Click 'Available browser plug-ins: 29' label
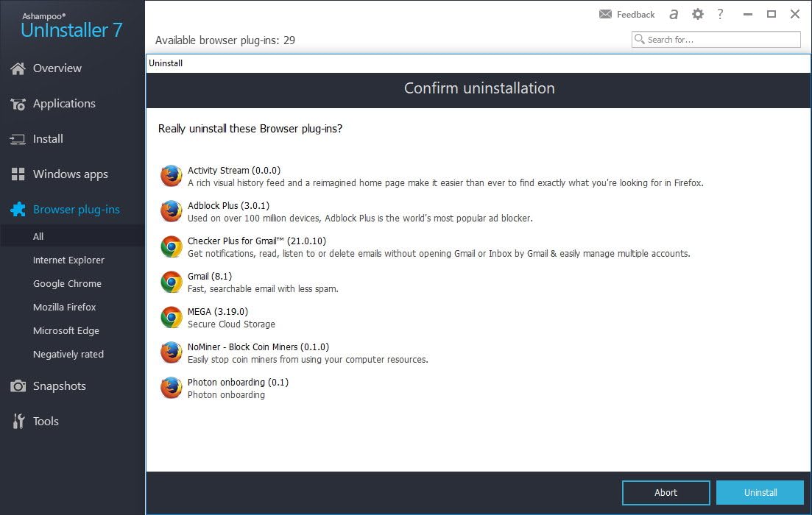812x515 pixels. [x=225, y=40]
